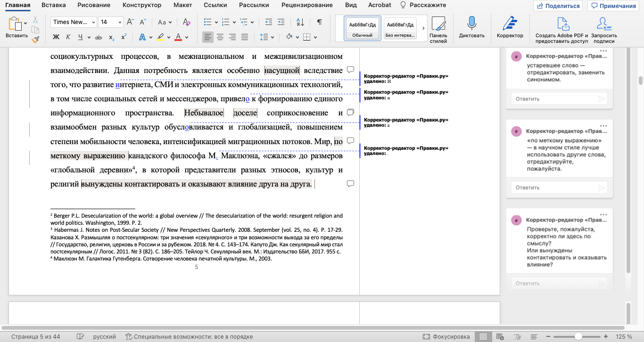Toggle underline (Ч) formatting

[81, 37]
